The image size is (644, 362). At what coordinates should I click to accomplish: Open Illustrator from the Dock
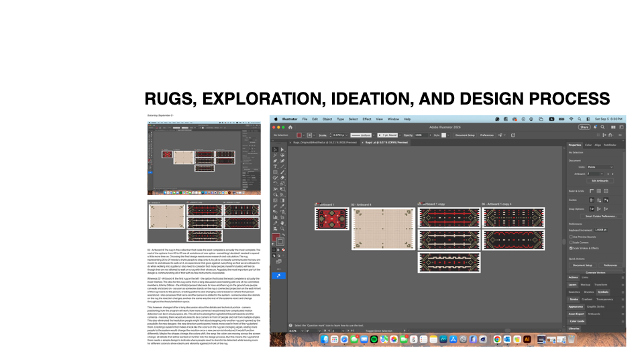tap(527, 339)
